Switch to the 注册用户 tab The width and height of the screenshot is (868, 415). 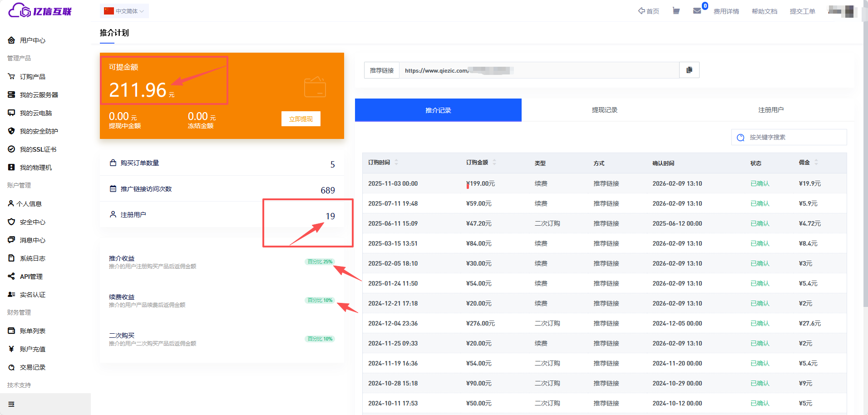[x=770, y=110]
